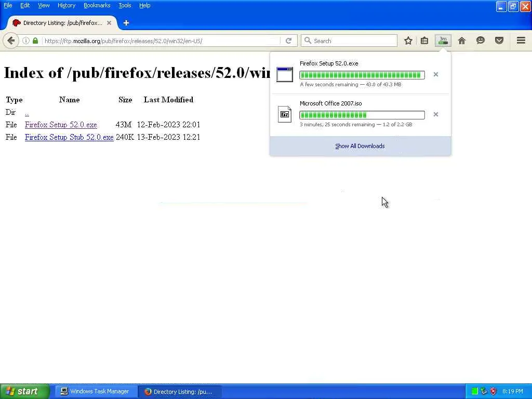Click the 'Type' column header
This screenshot has height=399, width=532.
tap(14, 100)
